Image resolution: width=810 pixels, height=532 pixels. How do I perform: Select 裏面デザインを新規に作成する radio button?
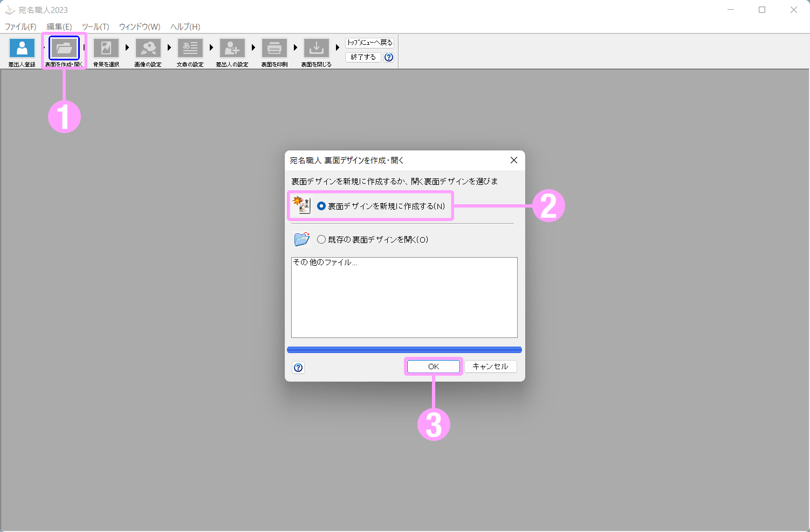[x=322, y=206]
